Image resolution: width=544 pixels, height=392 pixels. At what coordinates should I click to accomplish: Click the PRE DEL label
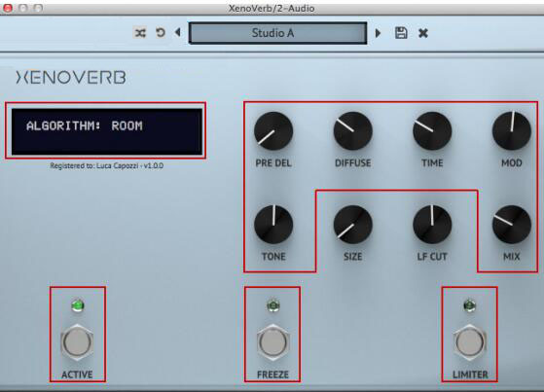tap(273, 162)
